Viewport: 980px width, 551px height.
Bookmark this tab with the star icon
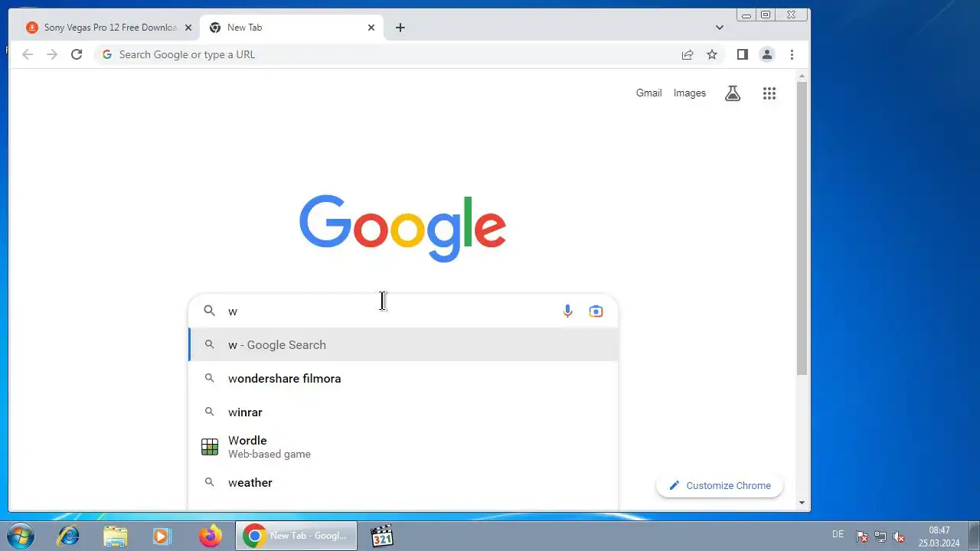(x=712, y=54)
